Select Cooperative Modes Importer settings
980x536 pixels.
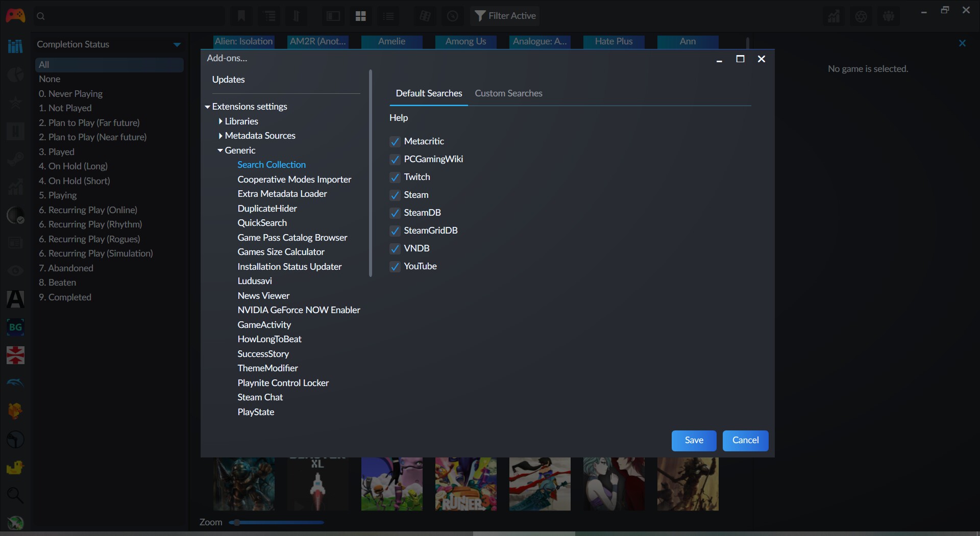click(x=294, y=180)
